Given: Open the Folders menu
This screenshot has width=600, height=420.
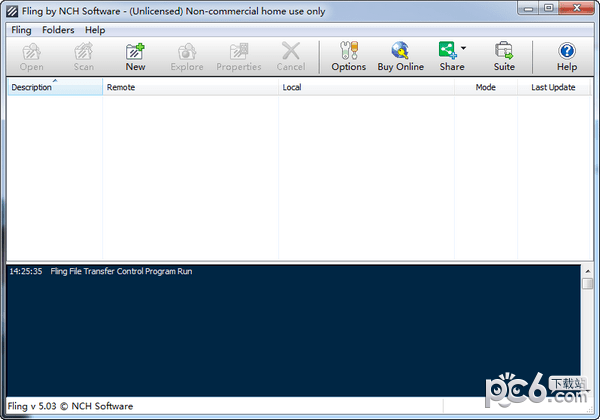Looking at the screenshot, I should click(58, 30).
